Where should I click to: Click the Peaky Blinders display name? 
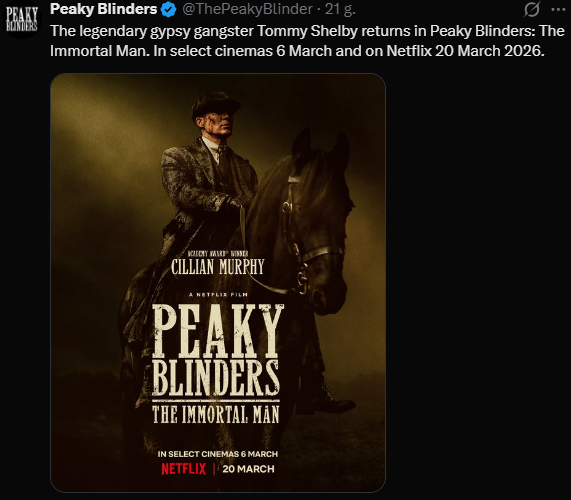(x=103, y=9)
